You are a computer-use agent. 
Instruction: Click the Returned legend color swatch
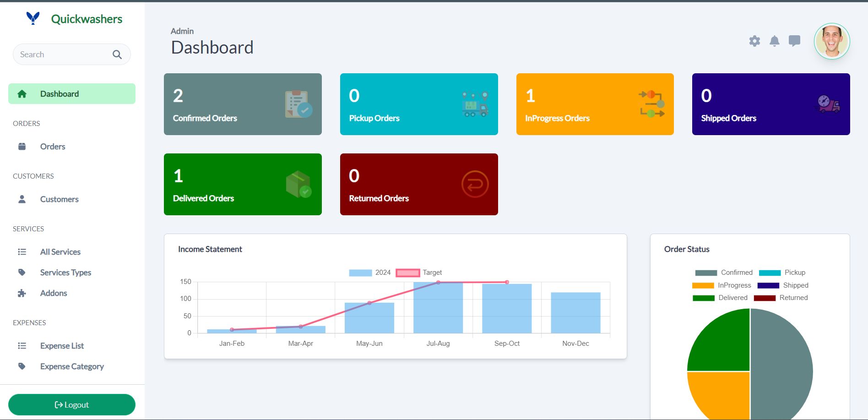click(x=765, y=298)
